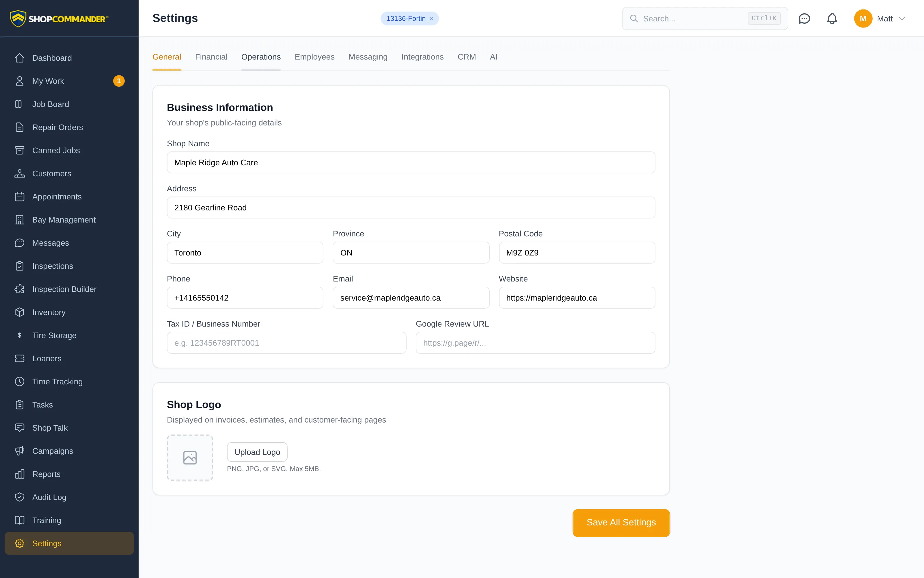Click the My Work person icon

[x=19, y=81]
